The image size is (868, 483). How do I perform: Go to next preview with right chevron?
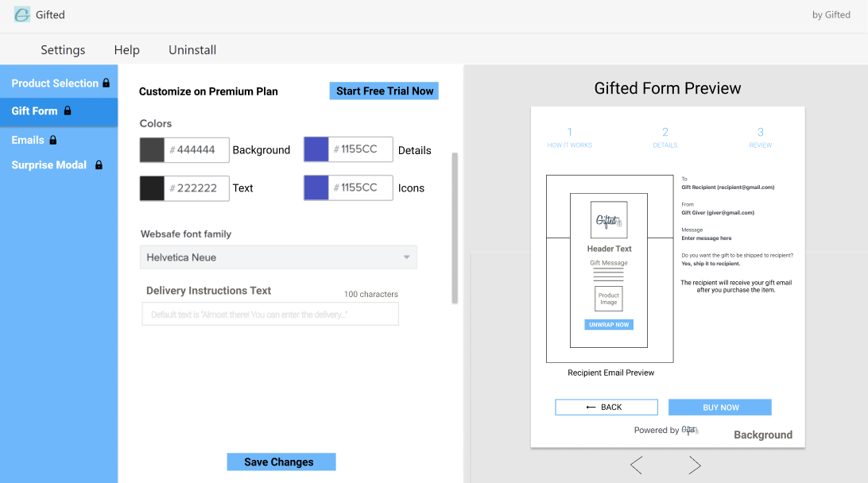(695, 466)
